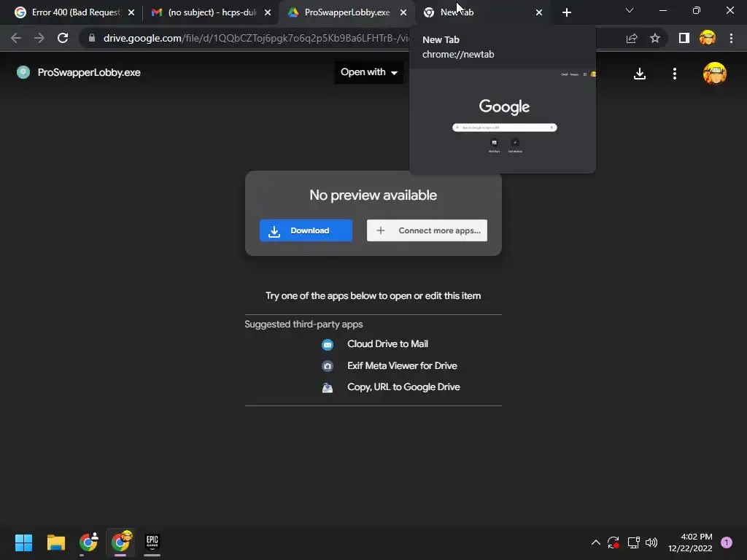Open Drive viewer more actions menu
Image resolution: width=747 pixels, height=560 pixels.
[x=675, y=74]
